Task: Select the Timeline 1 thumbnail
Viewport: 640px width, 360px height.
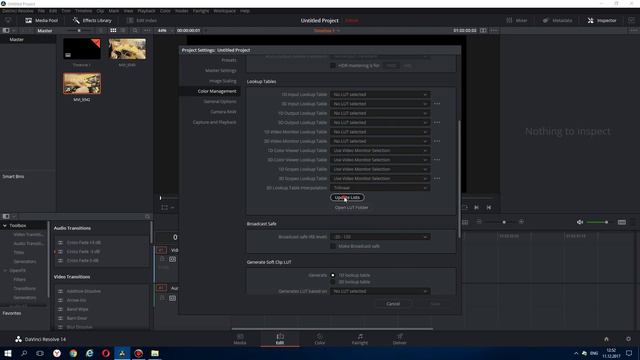Action: [82, 49]
